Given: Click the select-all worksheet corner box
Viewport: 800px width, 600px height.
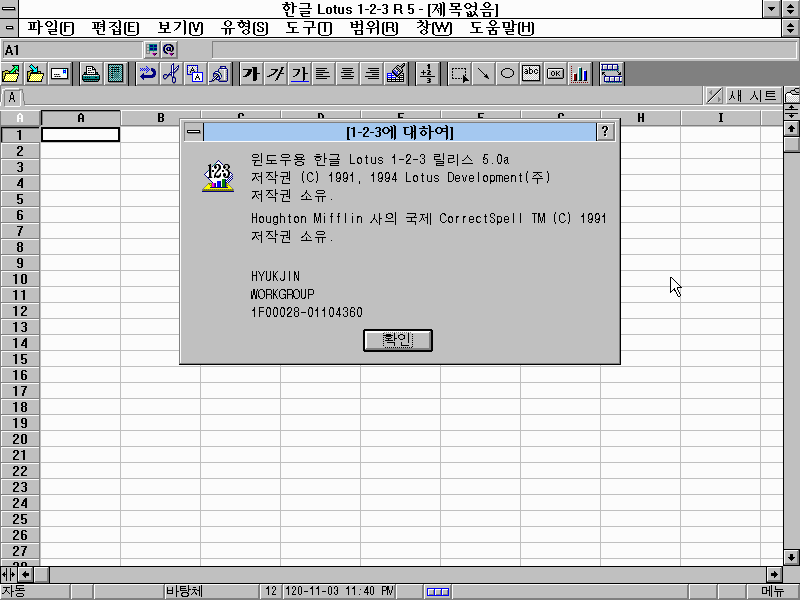Looking at the screenshot, I should [x=20, y=118].
